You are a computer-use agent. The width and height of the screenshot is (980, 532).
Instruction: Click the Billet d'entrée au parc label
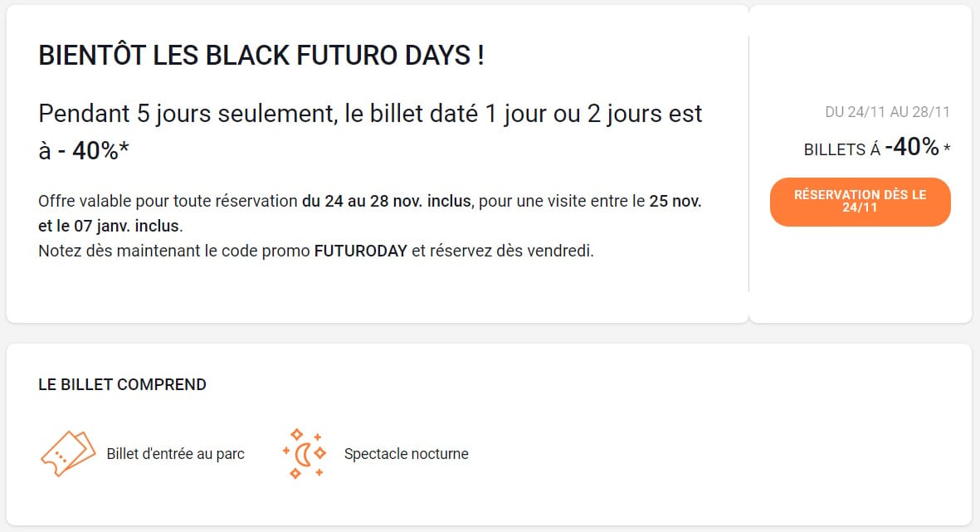point(174,454)
